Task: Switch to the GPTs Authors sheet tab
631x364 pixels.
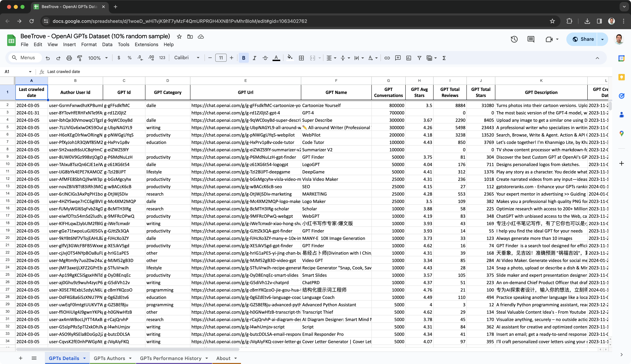Action: 109,358
